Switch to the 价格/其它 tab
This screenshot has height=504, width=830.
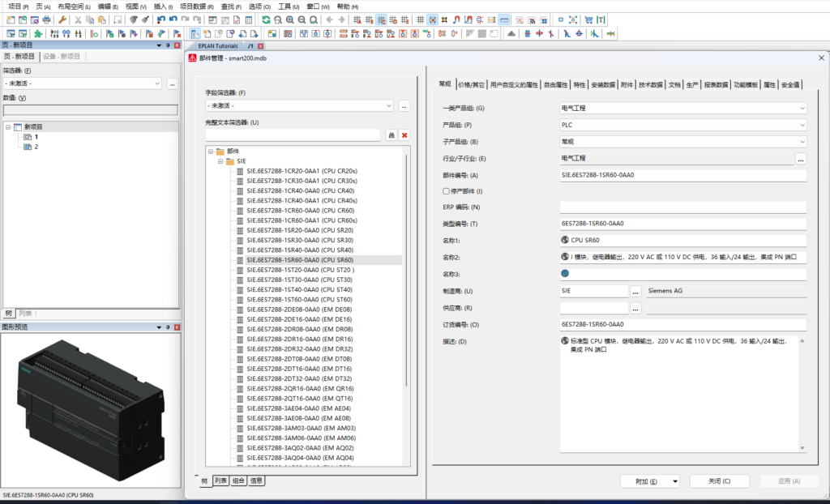coord(471,85)
